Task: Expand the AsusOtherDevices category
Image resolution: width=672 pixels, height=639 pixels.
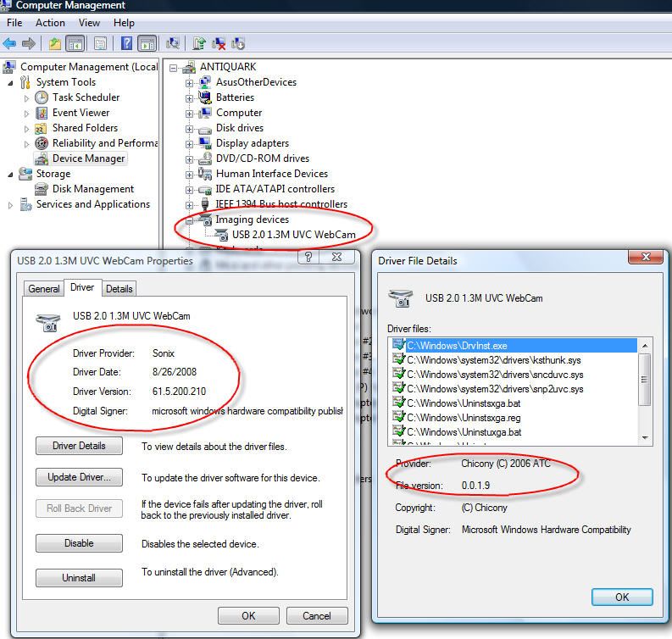Action: (x=189, y=83)
